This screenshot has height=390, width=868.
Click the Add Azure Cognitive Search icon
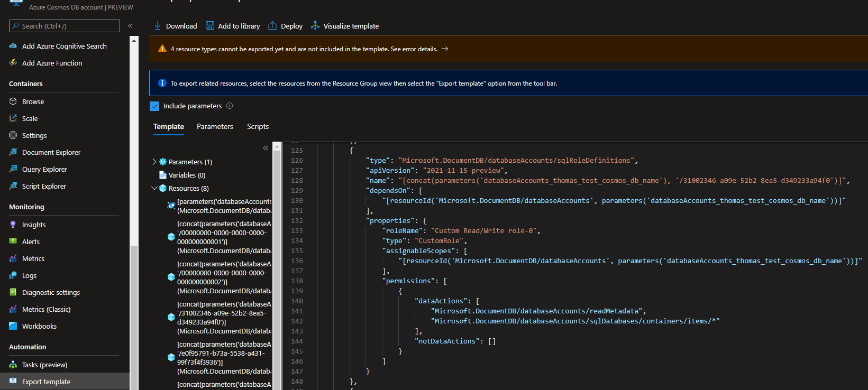coord(13,46)
